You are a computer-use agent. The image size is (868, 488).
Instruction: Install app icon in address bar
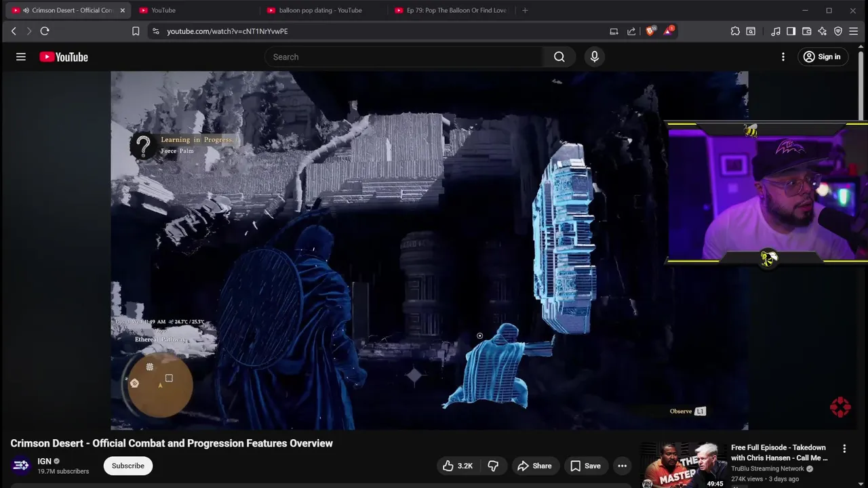tap(614, 31)
